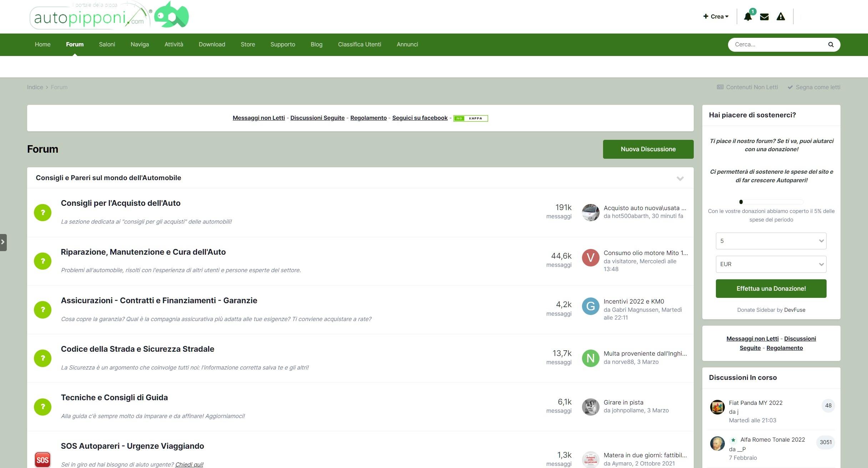The width and height of the screenshot is (868, 468).
Task: Click the question icon beside Consigli per l'Acquisto
Action: click(42, 213)
